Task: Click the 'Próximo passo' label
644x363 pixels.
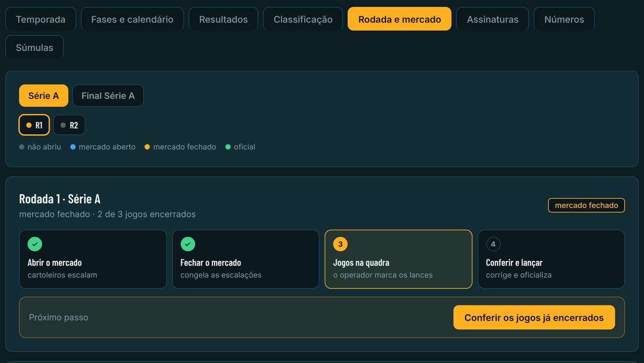Action: click(x=58, y=317)
